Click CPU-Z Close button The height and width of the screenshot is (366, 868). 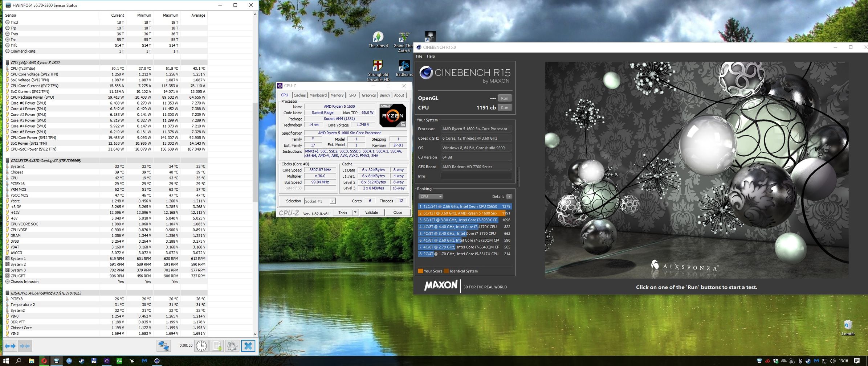[x=398, y=213]
